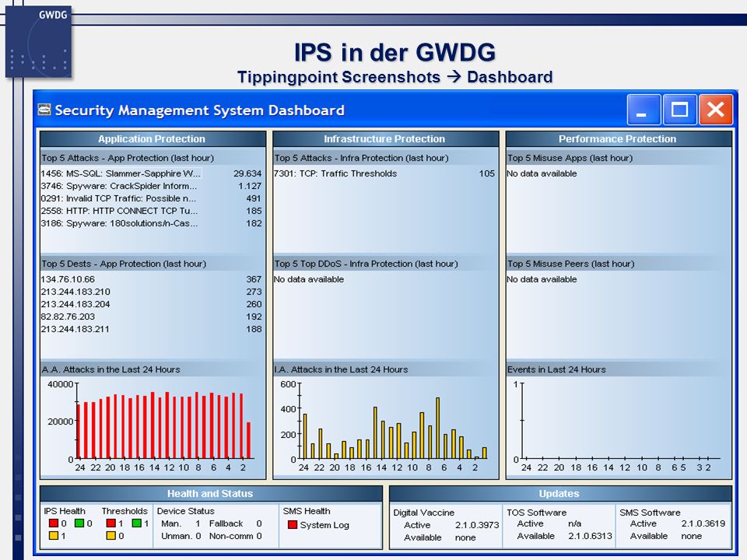Select the 2558: HTTP CONNECT TCP row
Image resolution: width=747 pixels, height=560 pixels.
[x=152, y=211]
